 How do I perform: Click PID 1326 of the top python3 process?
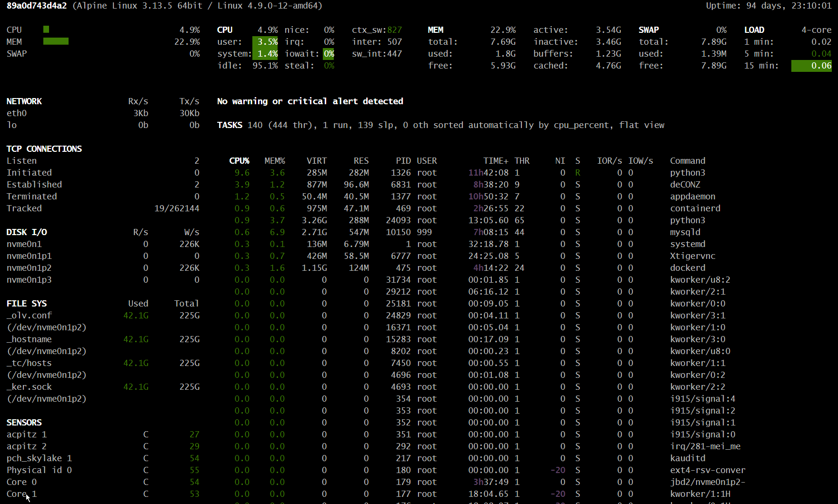pos(400,173)
